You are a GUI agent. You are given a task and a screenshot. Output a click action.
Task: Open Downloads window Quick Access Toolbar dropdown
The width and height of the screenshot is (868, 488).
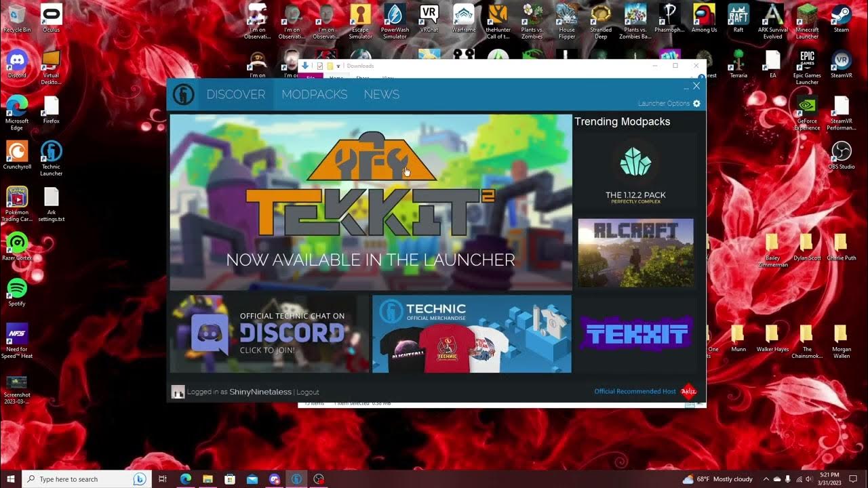click(x=338, y=66)
